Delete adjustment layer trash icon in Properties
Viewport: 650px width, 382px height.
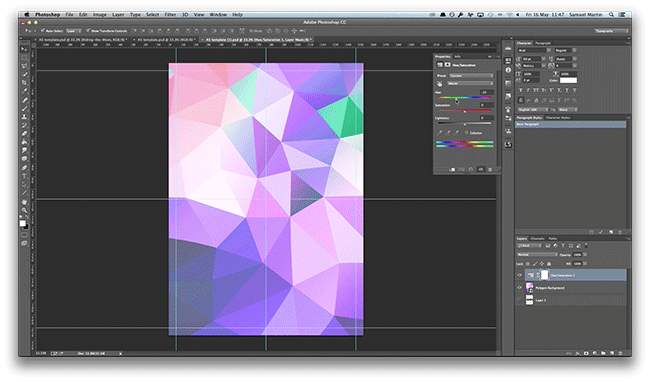(490, 169)
